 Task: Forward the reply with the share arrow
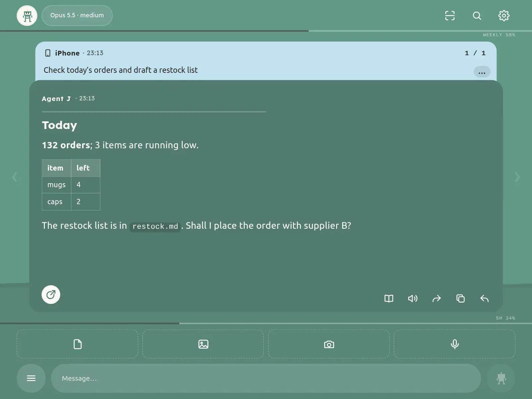point(437,299)
